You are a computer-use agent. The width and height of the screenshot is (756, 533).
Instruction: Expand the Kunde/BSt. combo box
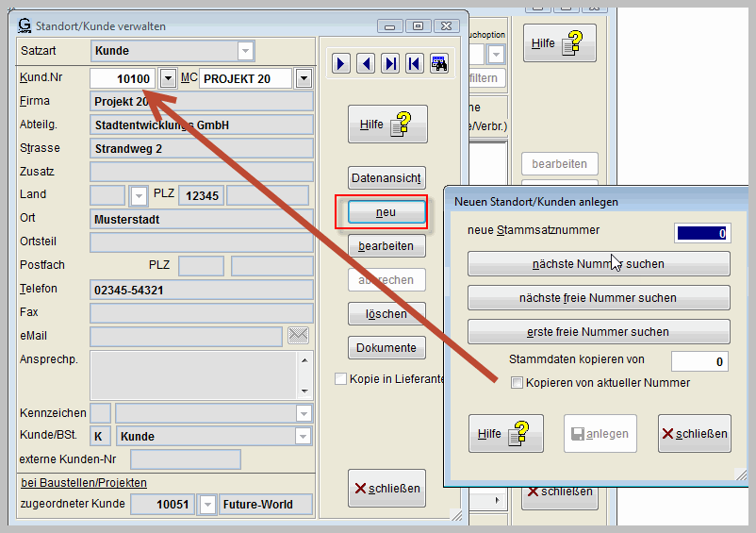point(303,437)
